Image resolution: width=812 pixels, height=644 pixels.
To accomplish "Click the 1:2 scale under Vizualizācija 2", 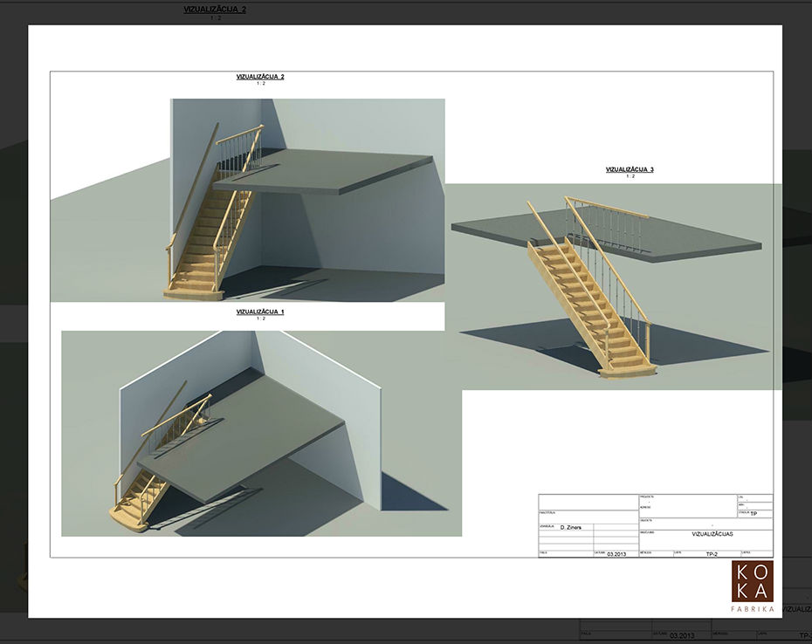I will point(260,84).
